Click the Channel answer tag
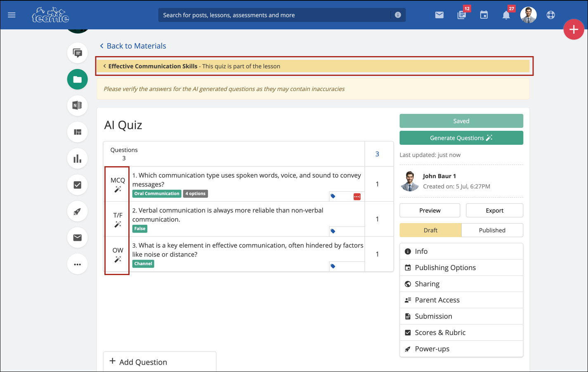Image resolution: width=588 pixels, height=372 pixels. [143, 264]
